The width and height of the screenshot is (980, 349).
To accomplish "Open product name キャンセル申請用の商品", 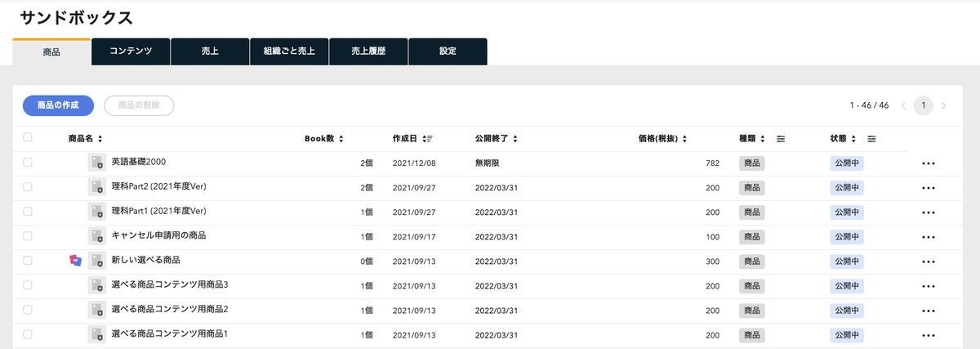I will (158, 235).
